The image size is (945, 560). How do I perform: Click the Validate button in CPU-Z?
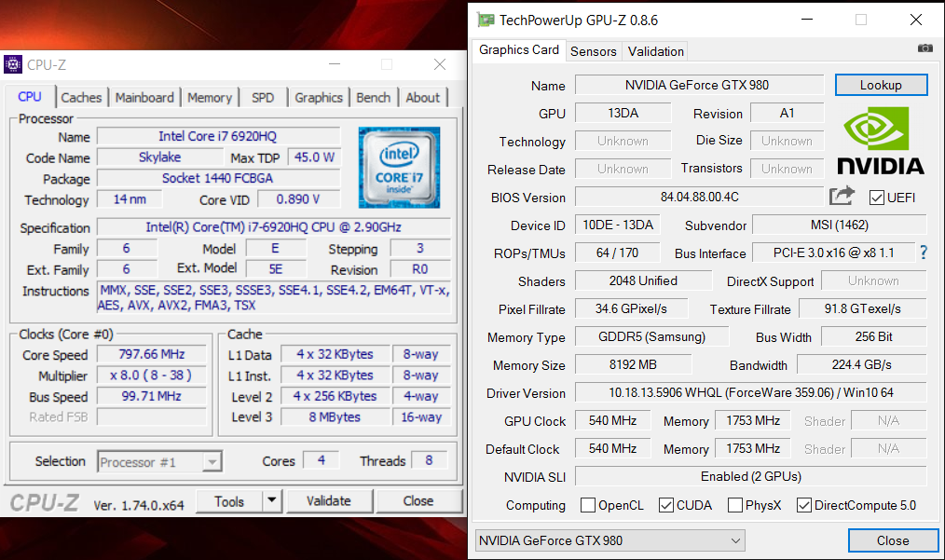328,501
